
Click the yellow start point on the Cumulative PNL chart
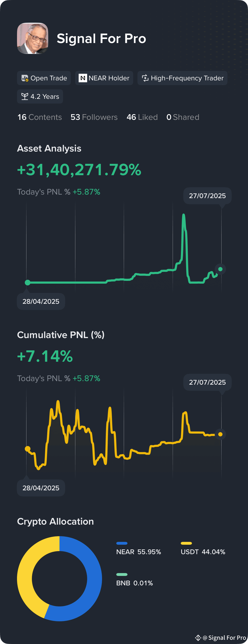pos(28,449)
